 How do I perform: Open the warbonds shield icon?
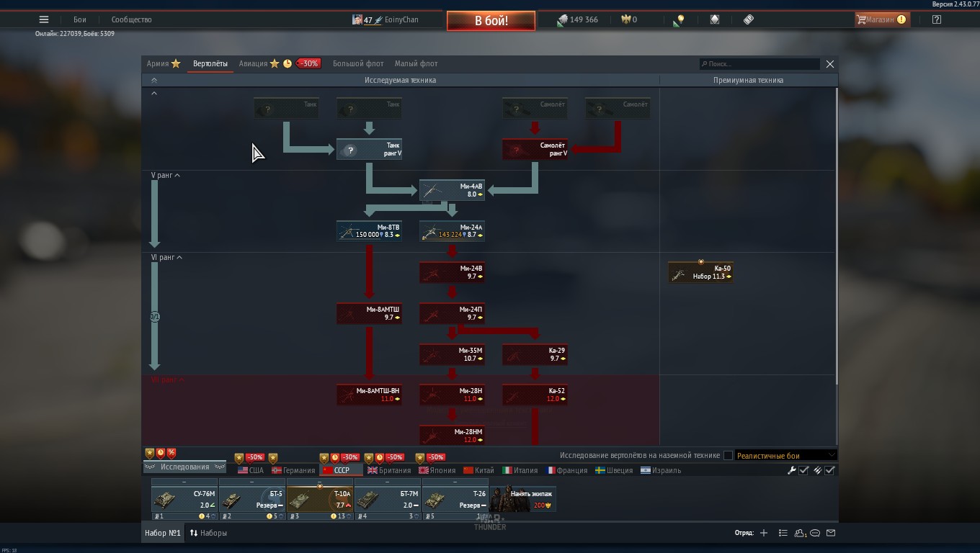(715, 19)
